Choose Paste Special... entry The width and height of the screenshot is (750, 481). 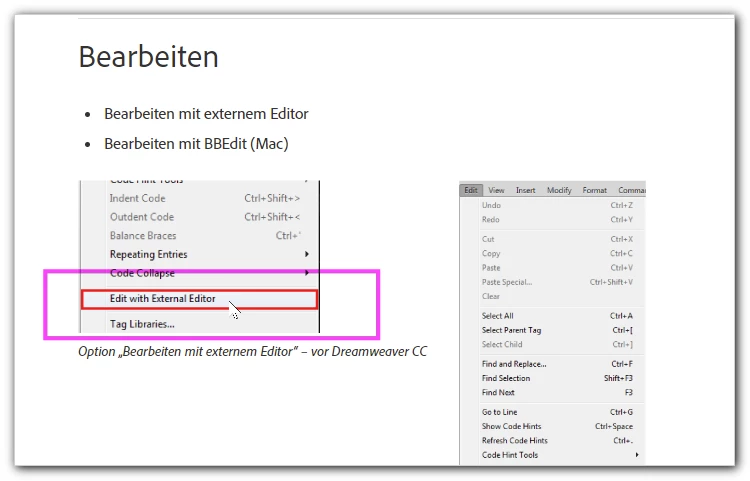[557, 282]
